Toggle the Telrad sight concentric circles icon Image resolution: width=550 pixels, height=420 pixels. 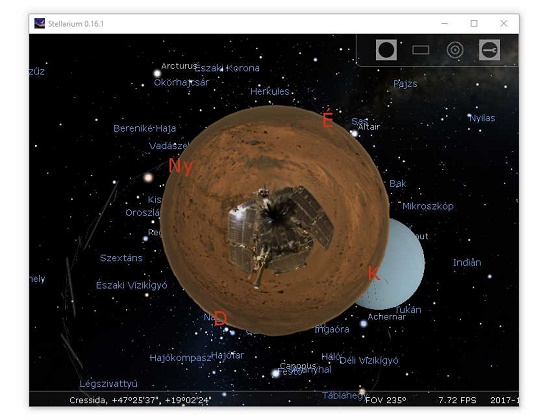coord(455,50)
